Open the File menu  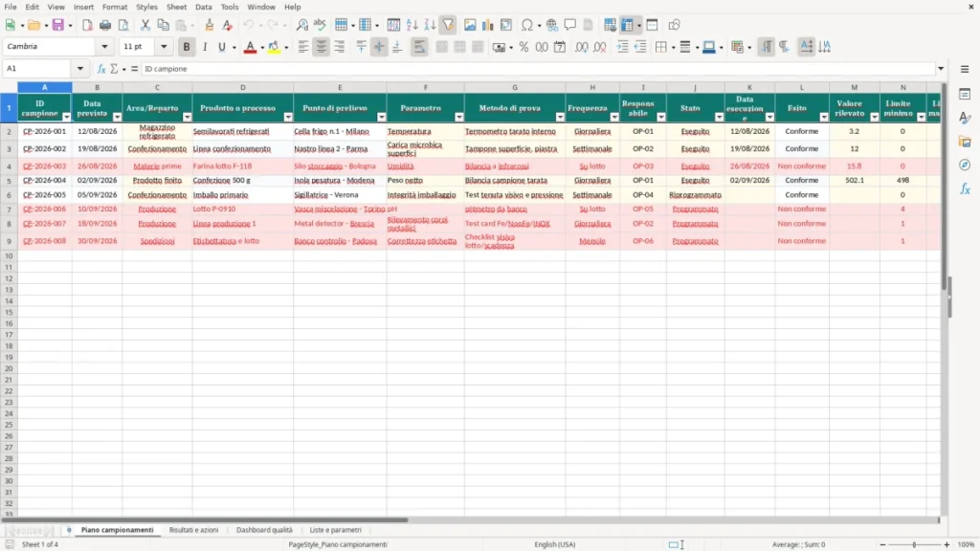[x=11, y=7]
